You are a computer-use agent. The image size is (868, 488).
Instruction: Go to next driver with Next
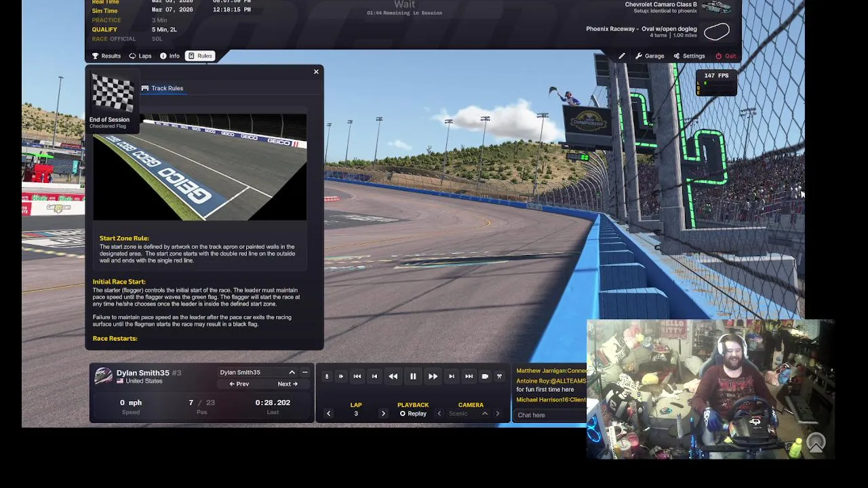point(288,384)
